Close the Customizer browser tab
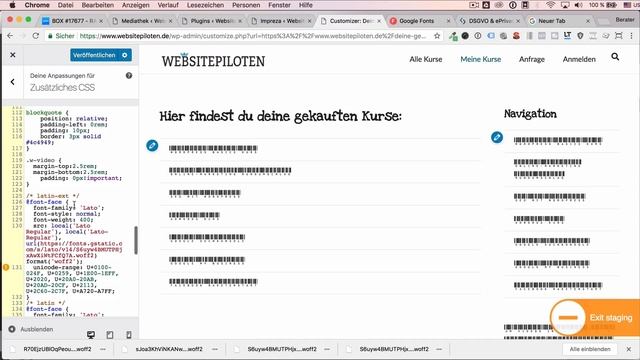 (x=379, y=21)
